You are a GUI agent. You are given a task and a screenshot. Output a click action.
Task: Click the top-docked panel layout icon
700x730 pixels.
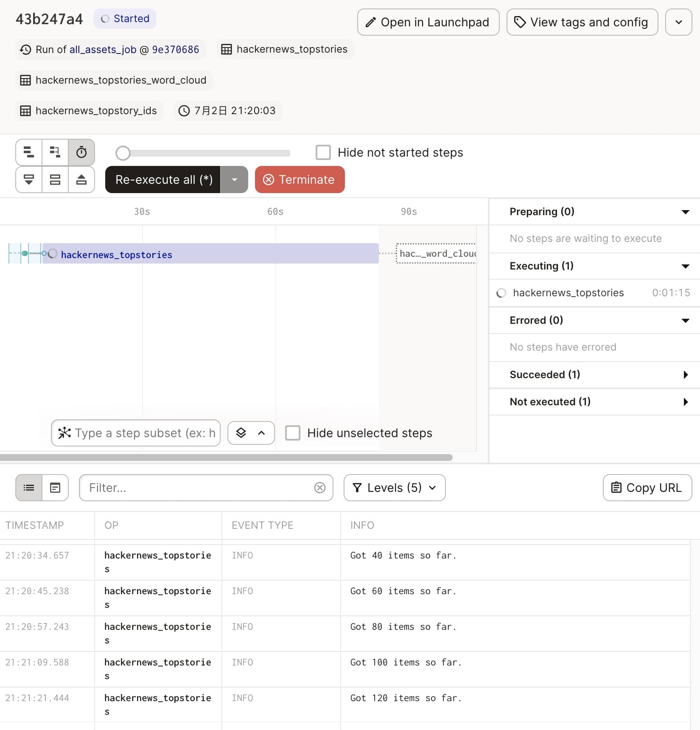tap(81, 180)
